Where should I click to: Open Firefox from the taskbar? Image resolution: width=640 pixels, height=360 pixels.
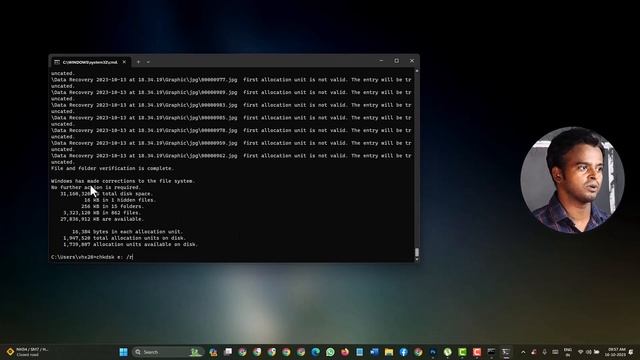[345, 352]
